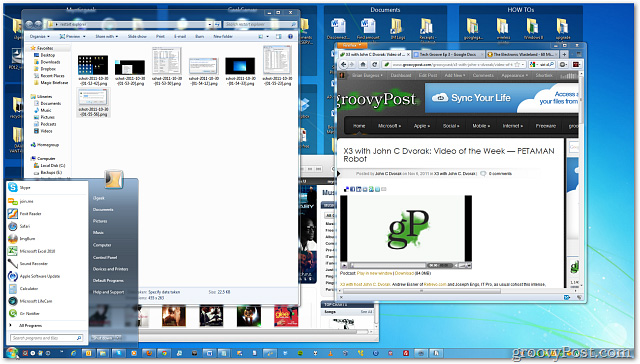Click the Windows Start orb
This screenshot has width=640, height=364.
[11, 353]
